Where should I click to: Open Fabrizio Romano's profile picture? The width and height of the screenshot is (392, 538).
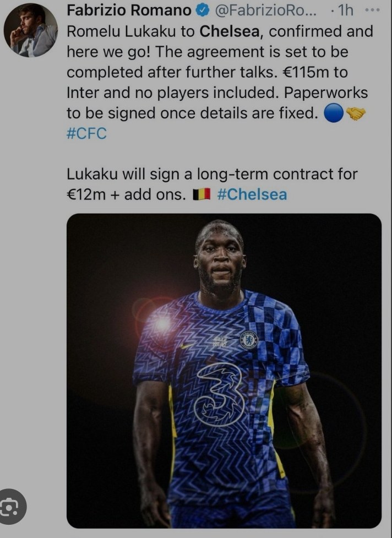[30, 30]
